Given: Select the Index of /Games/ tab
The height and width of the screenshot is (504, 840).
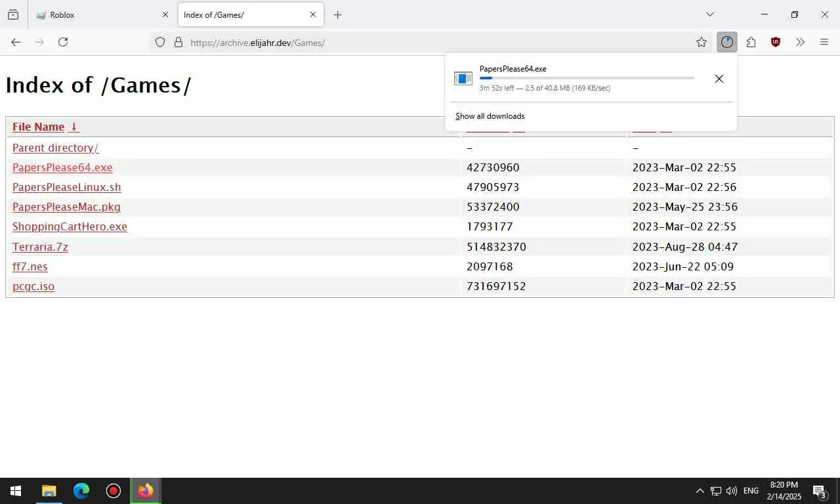Looking at the screenshot, I should tap(251, 14).
